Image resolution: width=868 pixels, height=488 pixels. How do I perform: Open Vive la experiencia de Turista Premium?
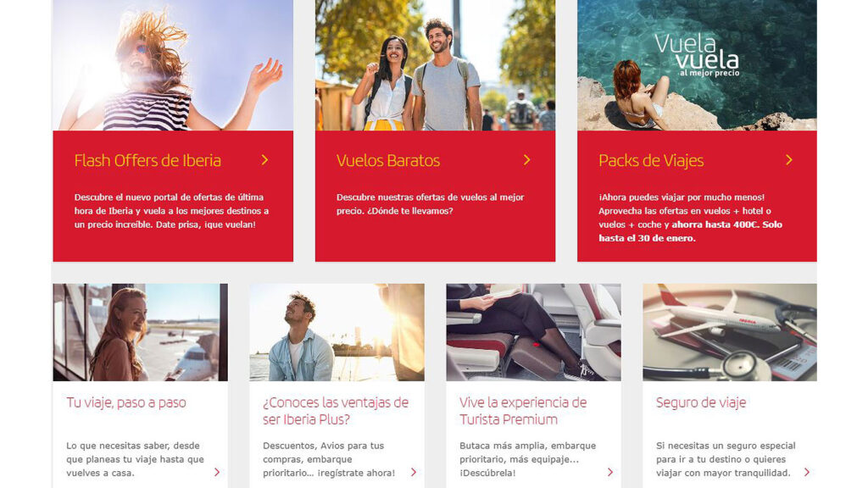(523, 411)
